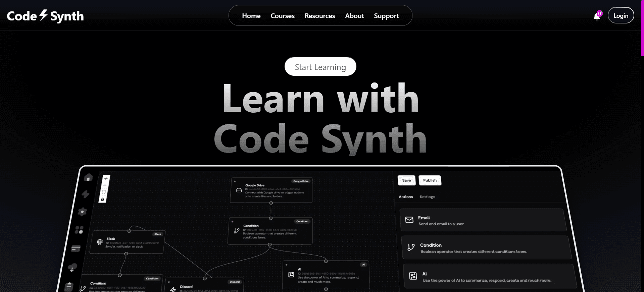Viewport: 644px width, 292px height.
Task: Go to the Home nav item
Action: (x=251, y=16)
